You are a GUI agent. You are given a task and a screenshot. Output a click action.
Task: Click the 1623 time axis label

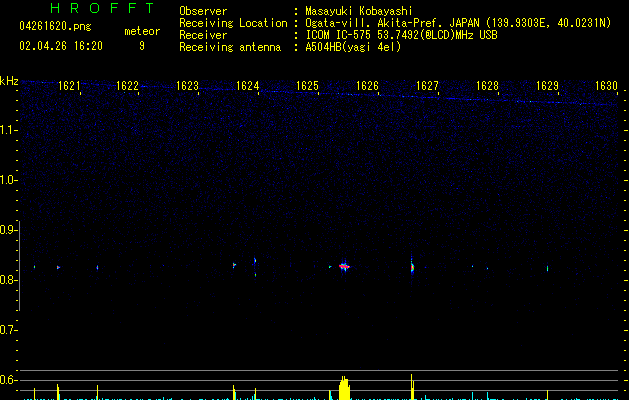187,85
